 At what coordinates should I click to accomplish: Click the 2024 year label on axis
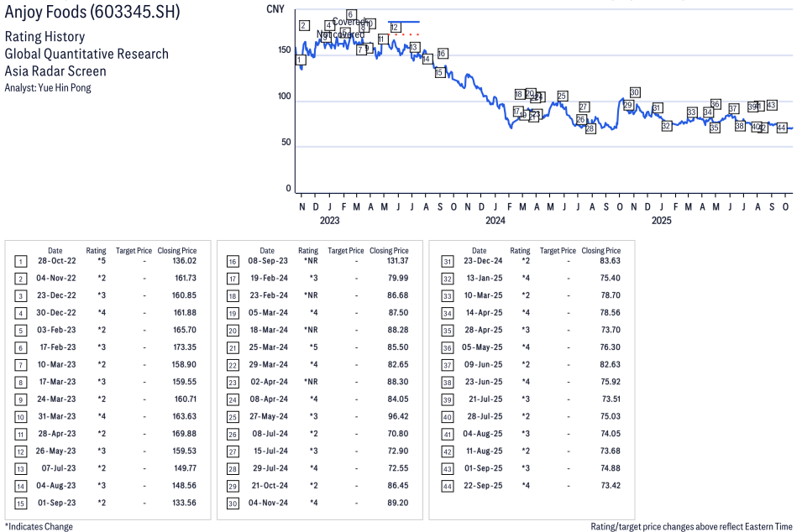tap(495, 221)
